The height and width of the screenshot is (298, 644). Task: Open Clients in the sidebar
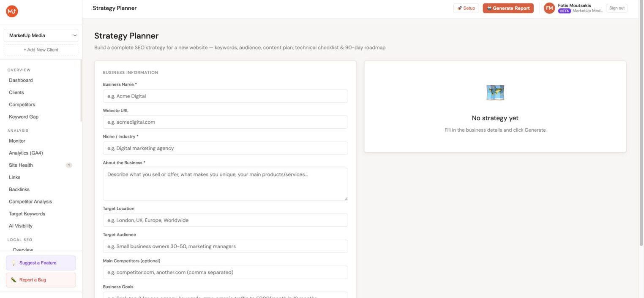(x=16, y=92)
